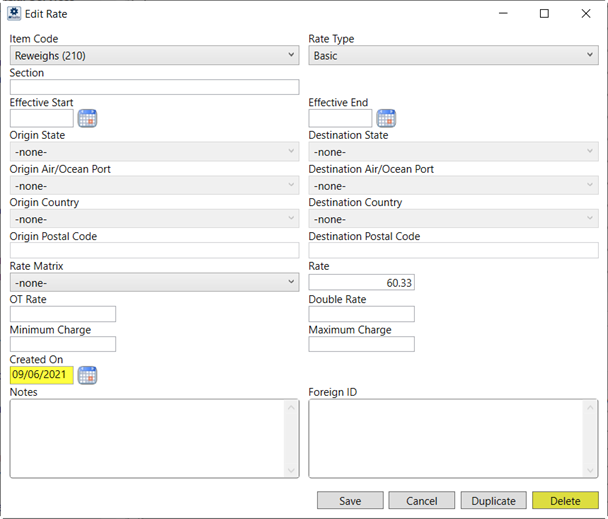Viewport: 608px width, 519px height.
Task: Open the Effective Start calendar picker
Action: point(87,118)
